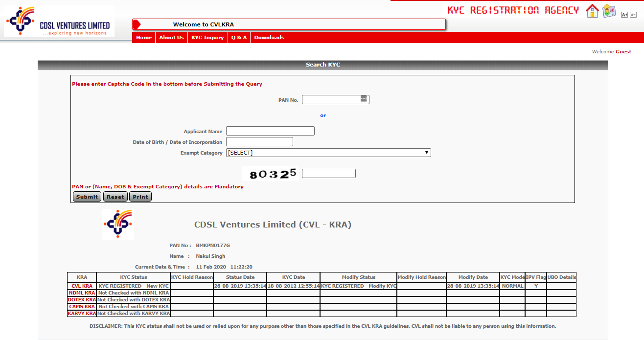Open the About Us menu
This screenshot has height=340, width=644.
click(171, 38)
